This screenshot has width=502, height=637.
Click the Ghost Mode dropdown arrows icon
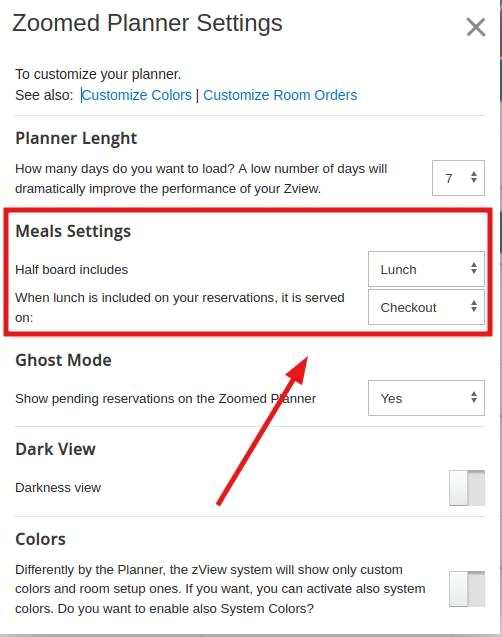click(474, 397)
